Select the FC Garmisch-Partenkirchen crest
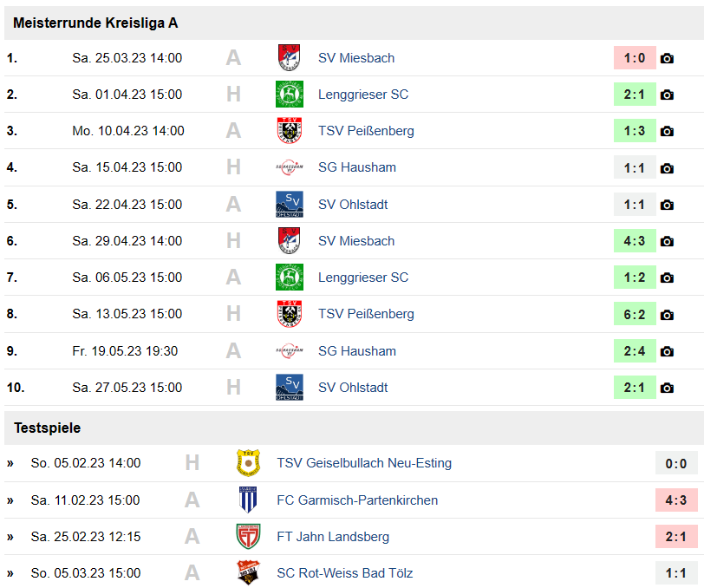 pyautogui.click(x=248, y=500)
